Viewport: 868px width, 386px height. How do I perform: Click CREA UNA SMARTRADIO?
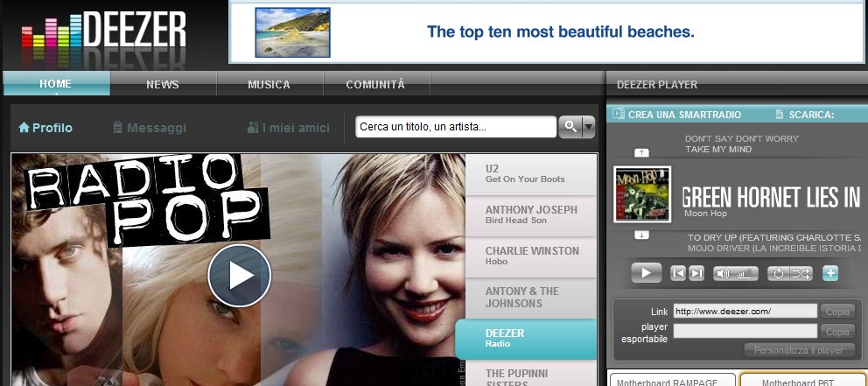(x=684, y=115)
